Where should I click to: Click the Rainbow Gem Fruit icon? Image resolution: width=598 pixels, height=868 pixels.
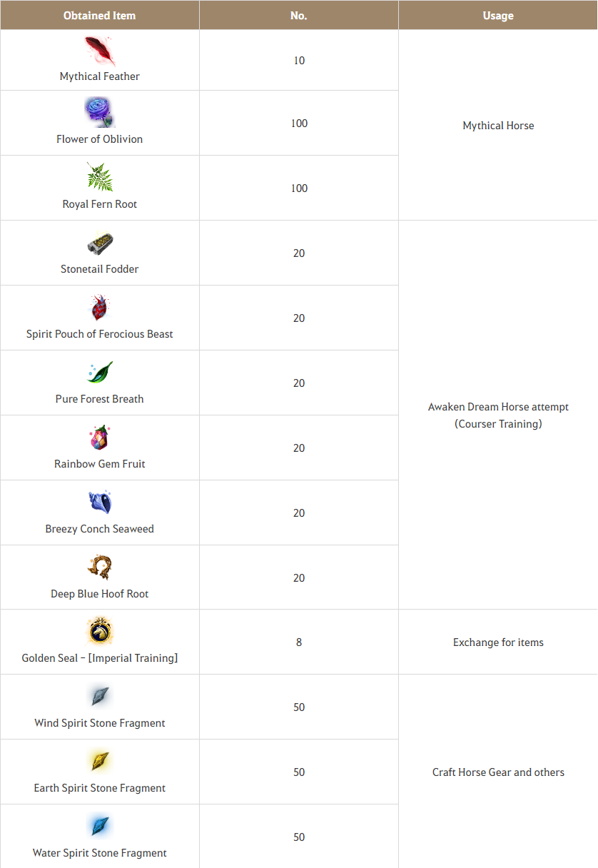click(100, 438)
